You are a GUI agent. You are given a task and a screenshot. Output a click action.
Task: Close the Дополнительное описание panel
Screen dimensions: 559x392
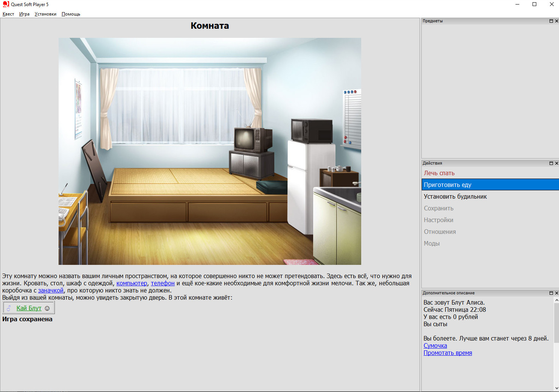tap(556, 293)
